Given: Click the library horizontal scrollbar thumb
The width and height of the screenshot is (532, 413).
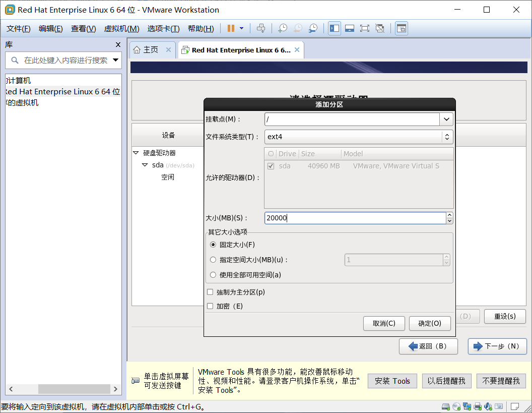Looking at the screenshot, I should point(74,389).
